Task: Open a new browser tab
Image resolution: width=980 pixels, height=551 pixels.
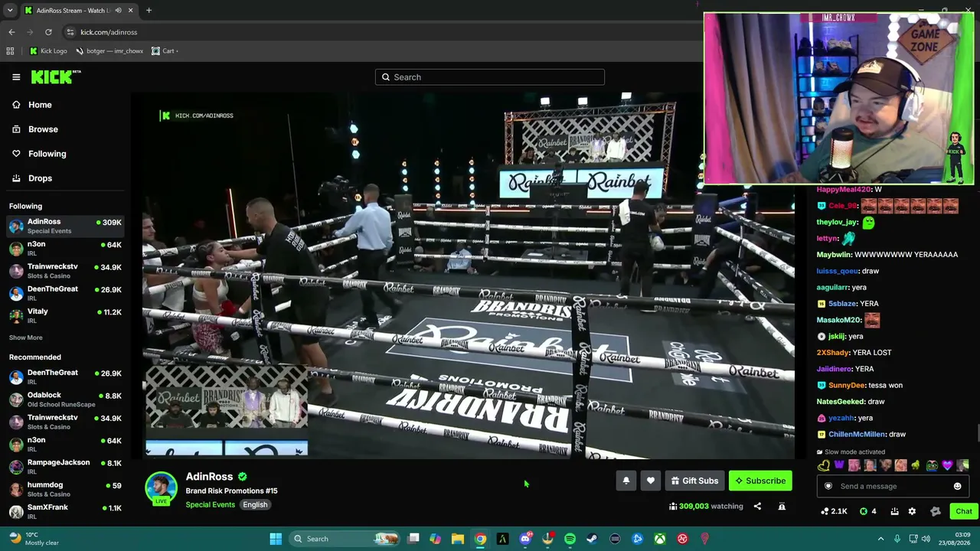Action: point(149,11)
